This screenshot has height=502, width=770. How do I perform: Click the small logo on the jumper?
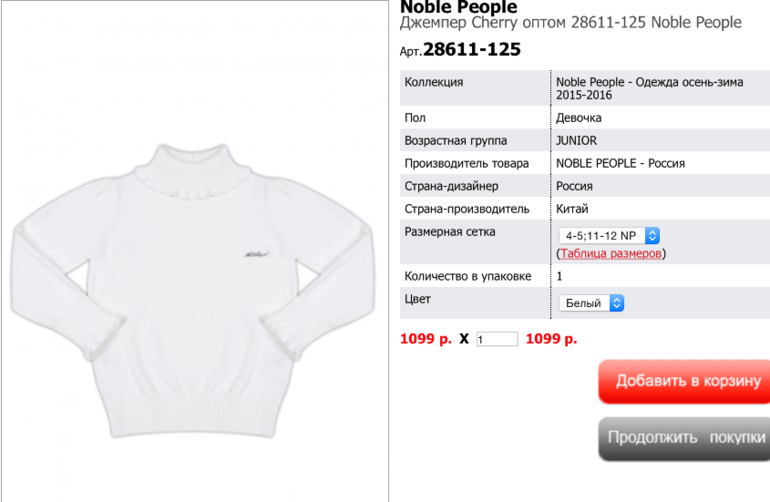point(256,254)
